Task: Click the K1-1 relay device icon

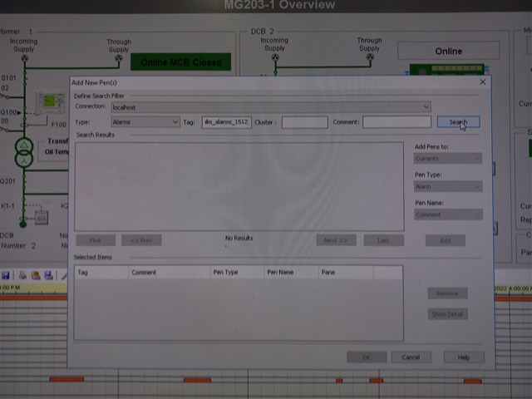Action: tap(42, 218)
